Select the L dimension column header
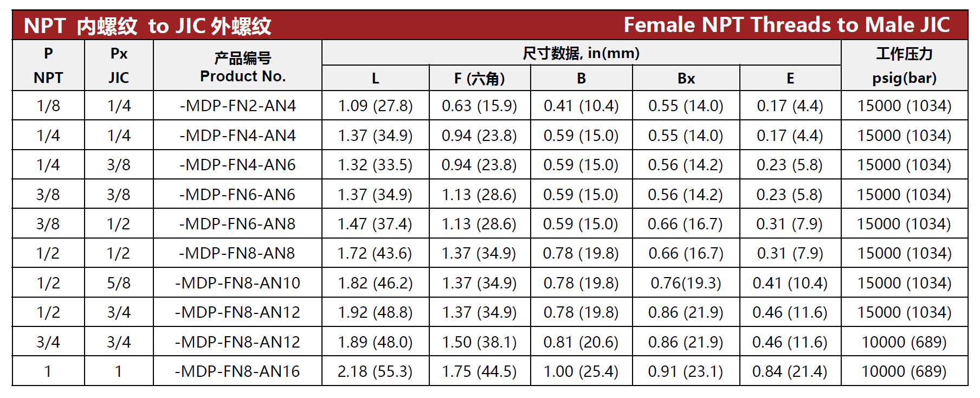 [x=375, y=79]
